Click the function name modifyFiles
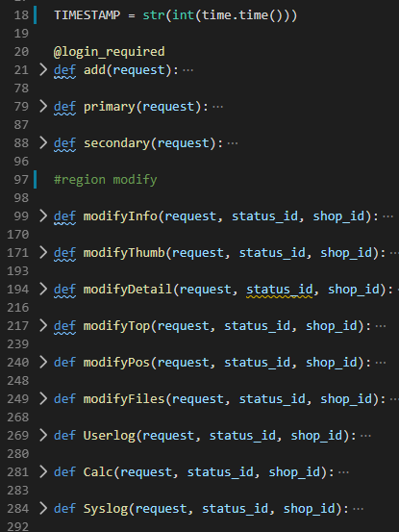The width and height of the screenshot is (399, 532). (124, 399)
